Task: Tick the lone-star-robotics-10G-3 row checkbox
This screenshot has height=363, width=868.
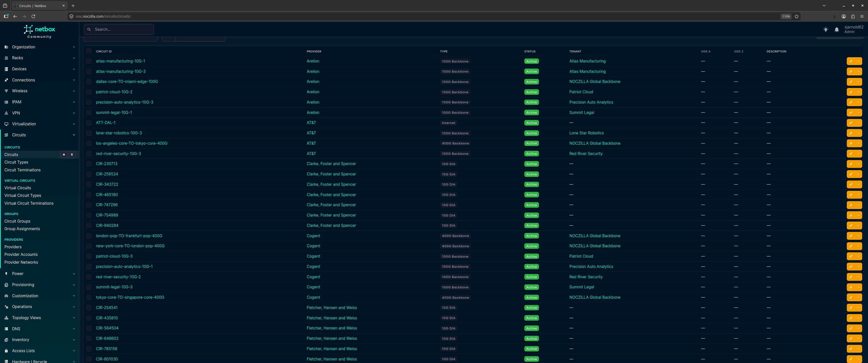Action: [89, 133]
